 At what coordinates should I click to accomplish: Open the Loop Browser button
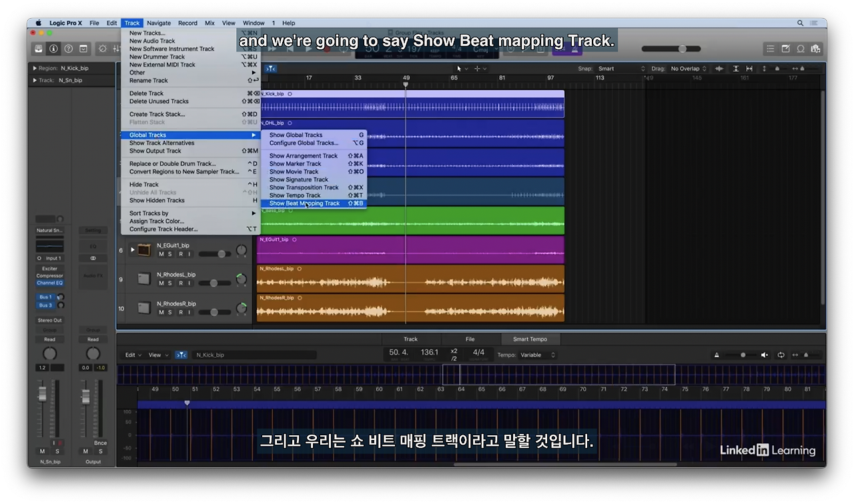coord(800,49)
